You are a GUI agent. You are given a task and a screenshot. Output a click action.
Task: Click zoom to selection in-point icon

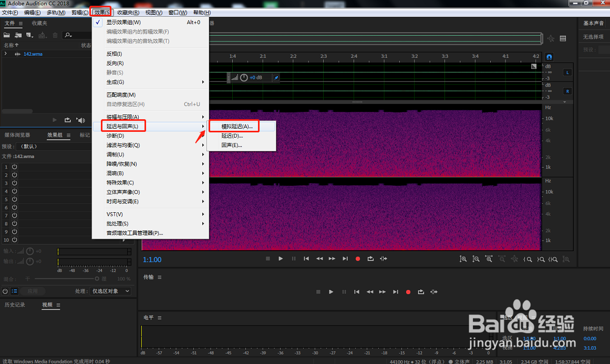pos(528,259)
